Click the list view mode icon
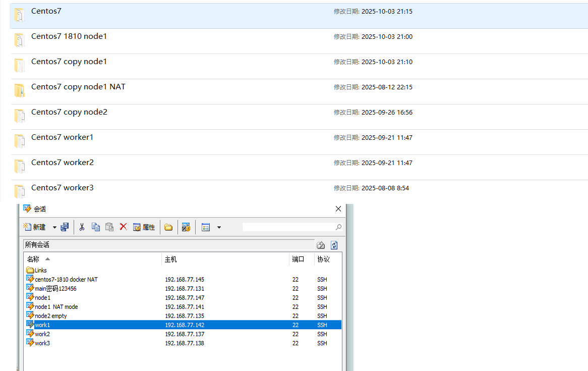 pyautogui.click(x=205, y=227)
